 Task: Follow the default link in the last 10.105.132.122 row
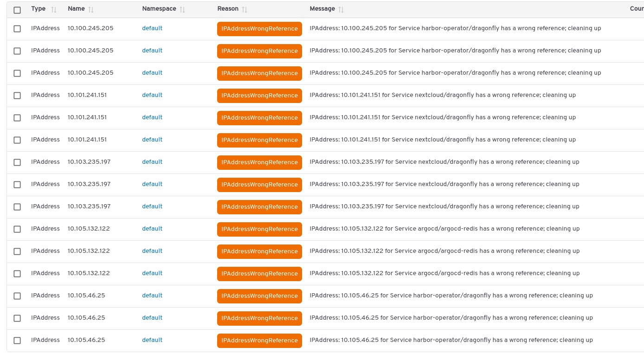click(152, 273)
